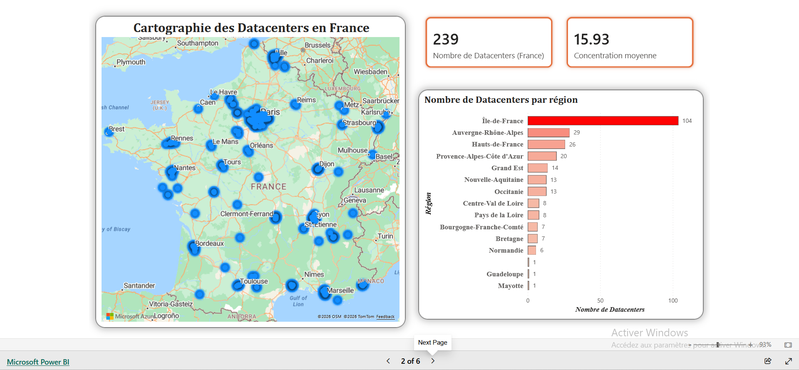Zoom out with the minus icon
The width and height of the screenshot is (799, 370).
pyautogui.click(x=689, y=345)
